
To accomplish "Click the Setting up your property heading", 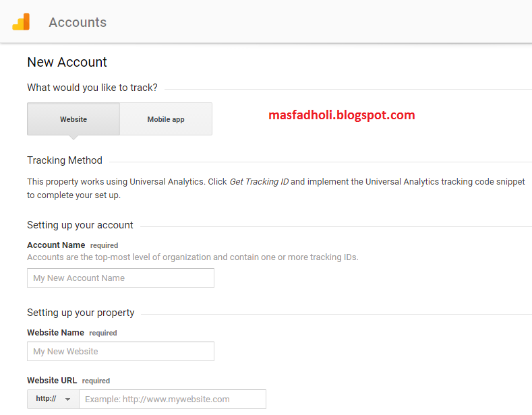I will coord(81,313).
